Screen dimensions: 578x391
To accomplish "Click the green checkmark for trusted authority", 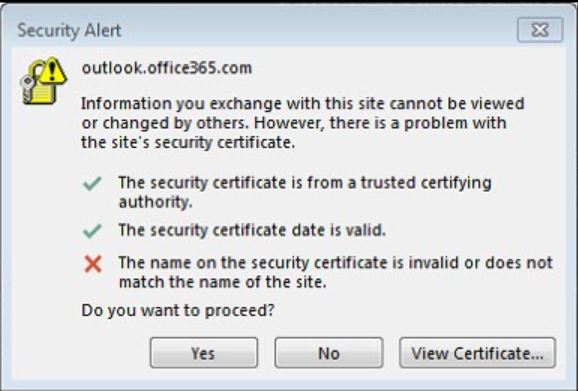I will pos(92,183).
